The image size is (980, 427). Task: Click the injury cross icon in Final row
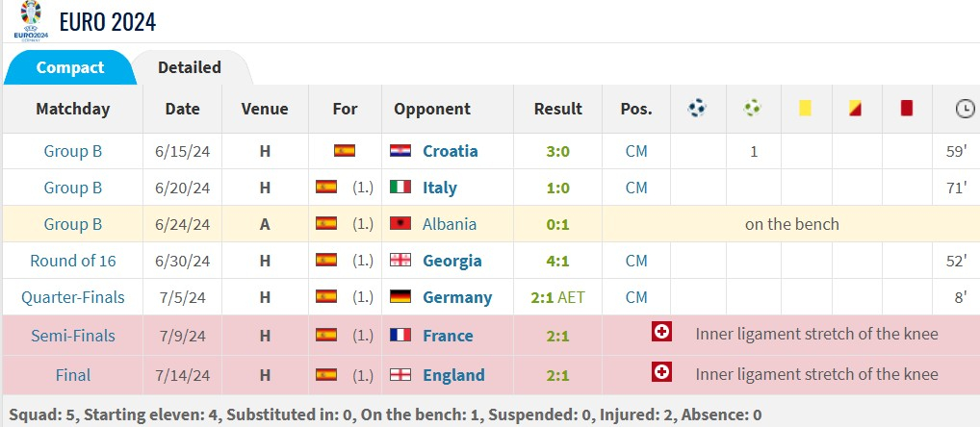coord(661,372)
